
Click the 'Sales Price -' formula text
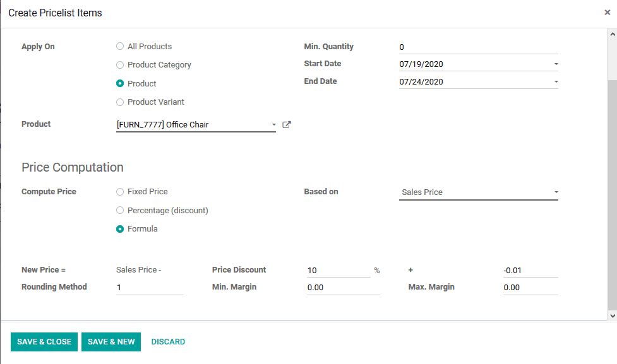pos(138,270)
